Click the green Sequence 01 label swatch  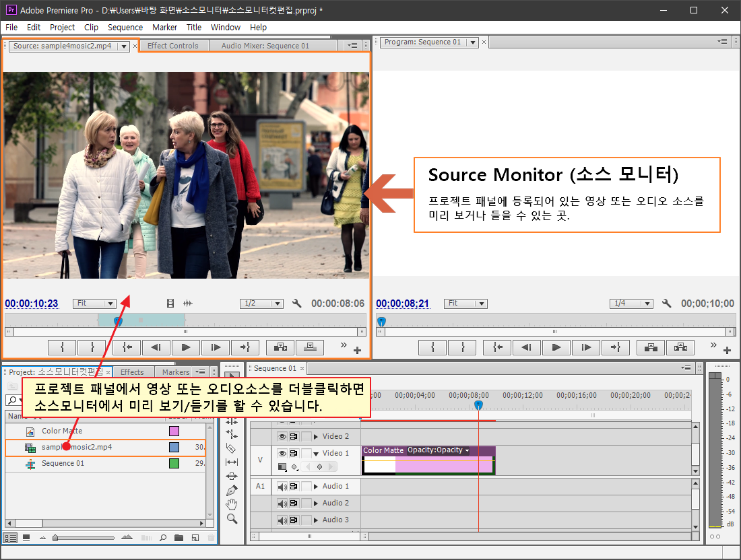(174, 463)
